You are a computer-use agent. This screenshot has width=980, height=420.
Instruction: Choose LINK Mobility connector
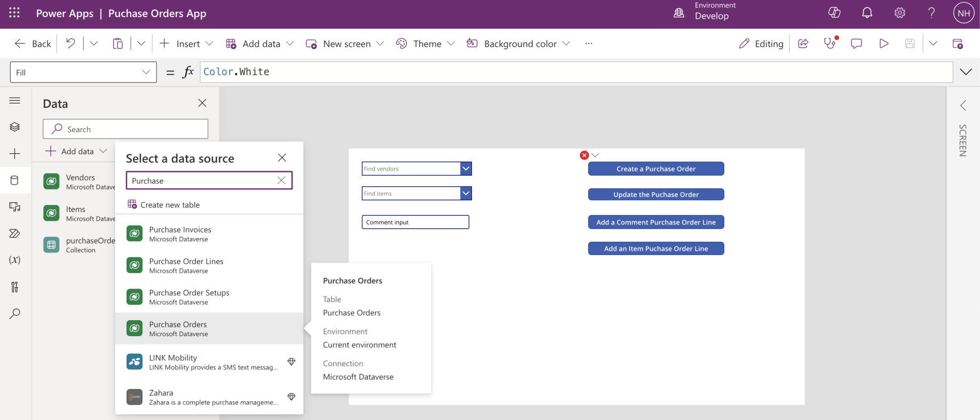pyautogui.click(x=209, y=362)
